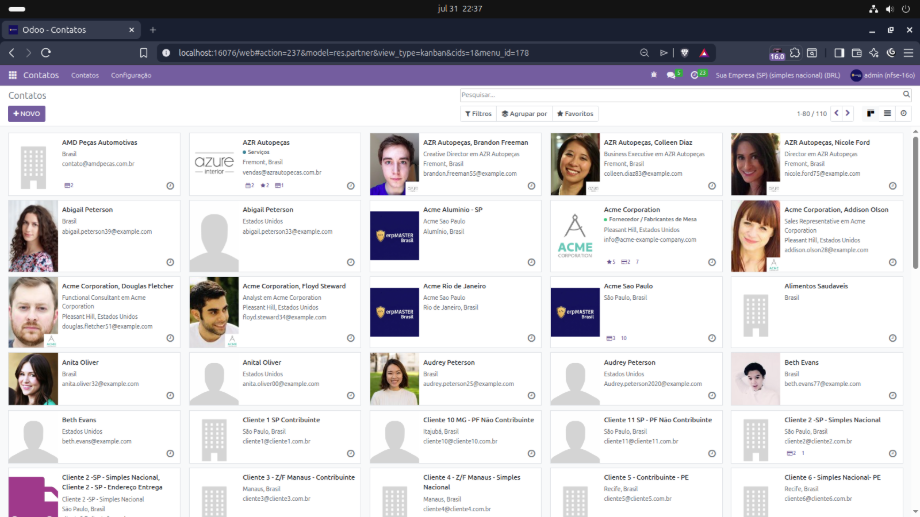This screenshot has height=517, width=920.
Task: Switch to kanban view
Action: [871, 113]
